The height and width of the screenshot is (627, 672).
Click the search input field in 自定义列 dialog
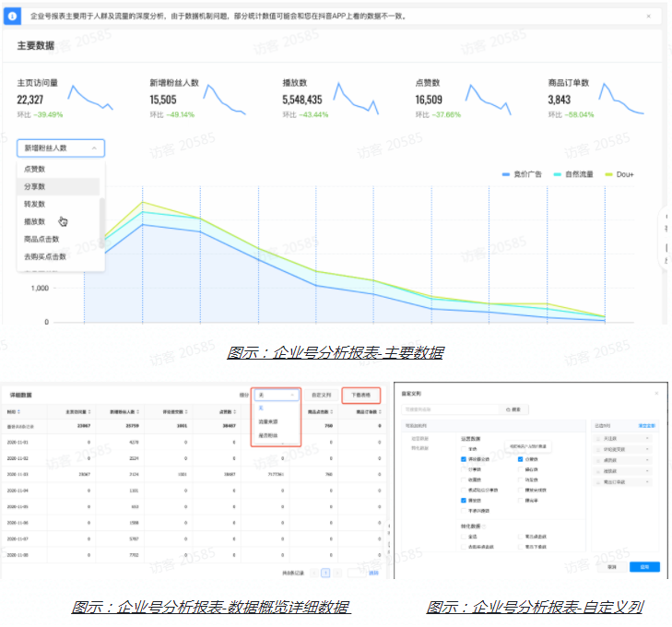tap(448, 408)
